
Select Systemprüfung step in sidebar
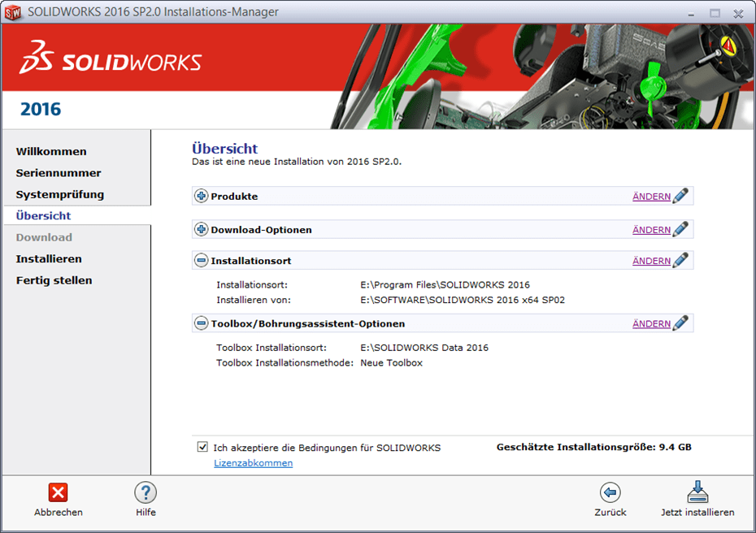tap(60, 195)
